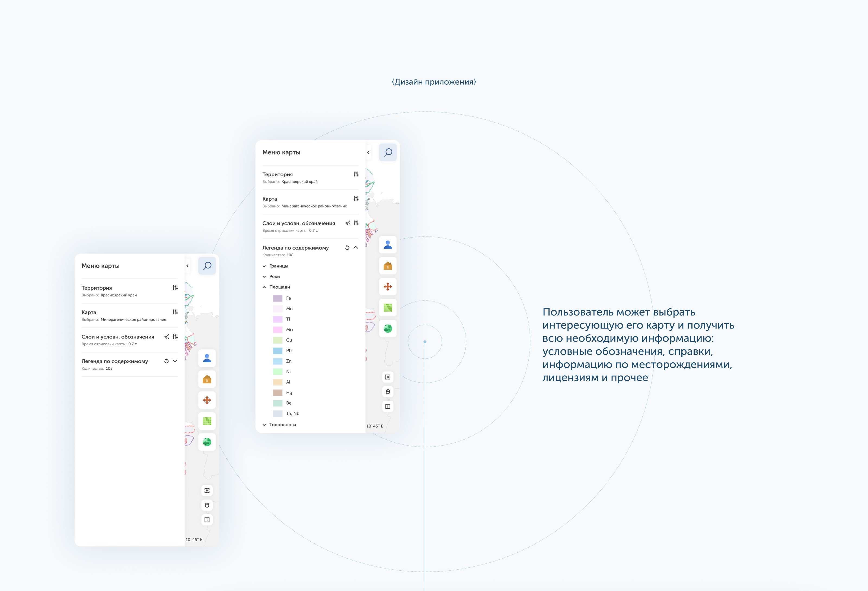
Task: Toggle select-all checkmark icon next to Слои in collapsed-legend panel
Action: click(167, 337)
